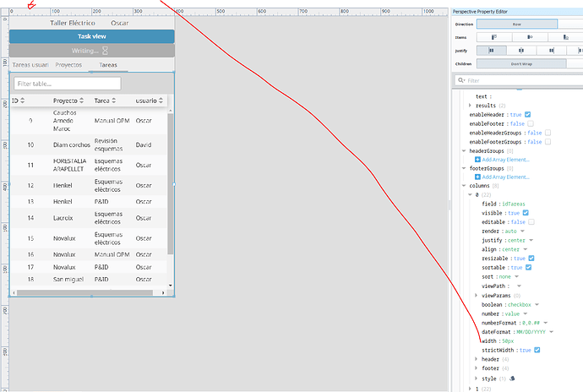Click the table scroll-left arrow

click(x=14, y=292)
